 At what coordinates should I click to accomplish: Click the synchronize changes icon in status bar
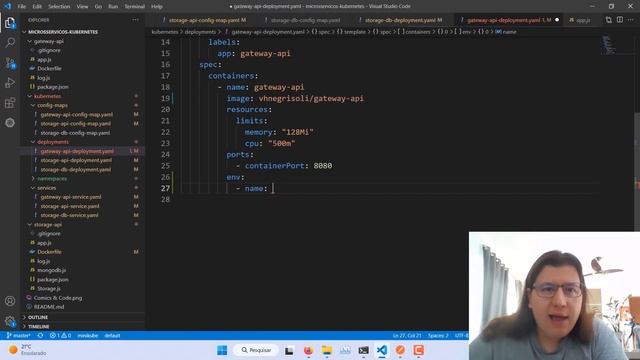[40, 336]
